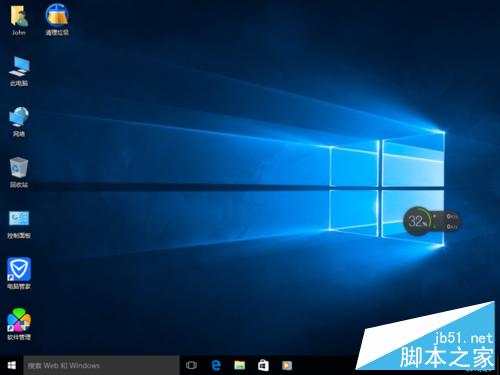Screen dimensions: 500x375
Task: Open the Windows Start menu
Action: pos(12,365)
